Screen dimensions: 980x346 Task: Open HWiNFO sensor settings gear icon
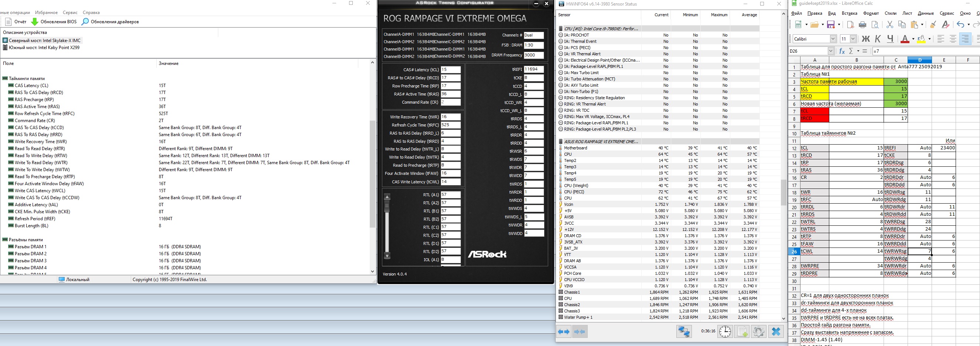pos(758,332)
